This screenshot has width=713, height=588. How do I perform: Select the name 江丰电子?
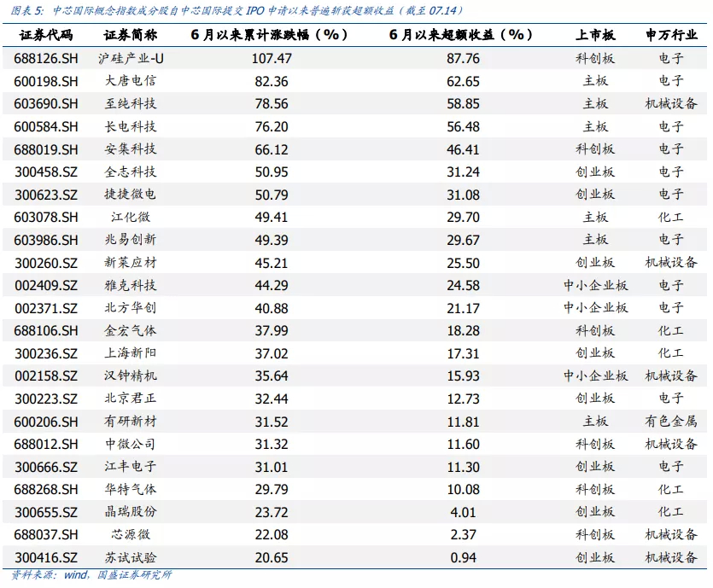point(131,467)
